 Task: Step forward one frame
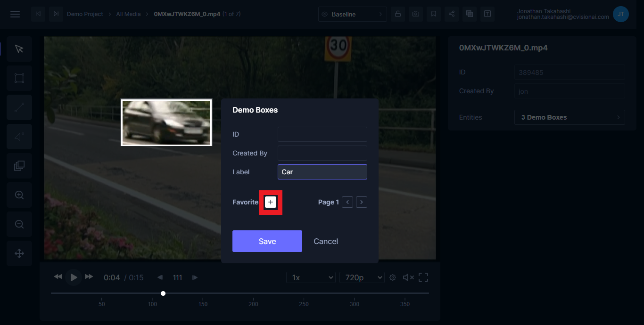pos(195,277)
